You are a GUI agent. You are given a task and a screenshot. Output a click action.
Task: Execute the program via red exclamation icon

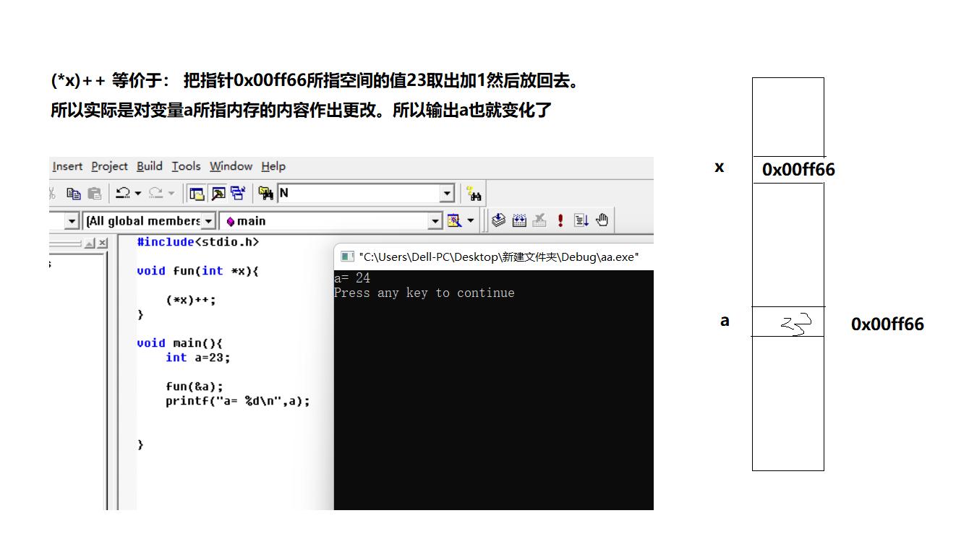coord(559,220)
